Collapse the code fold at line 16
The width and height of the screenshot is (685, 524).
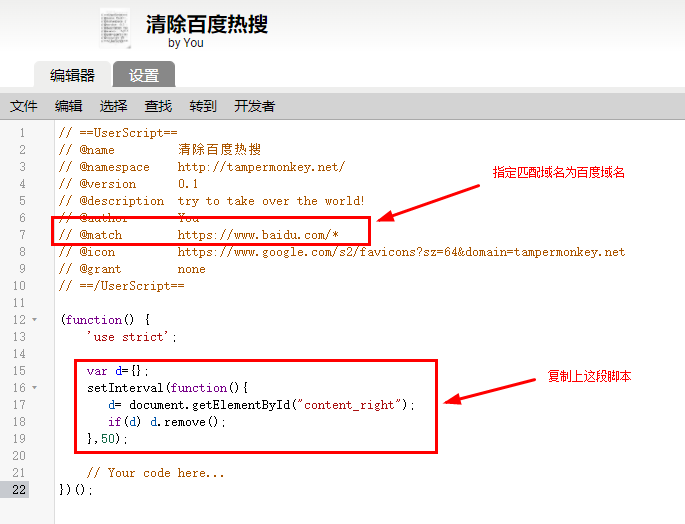click(x=35, y=388)
